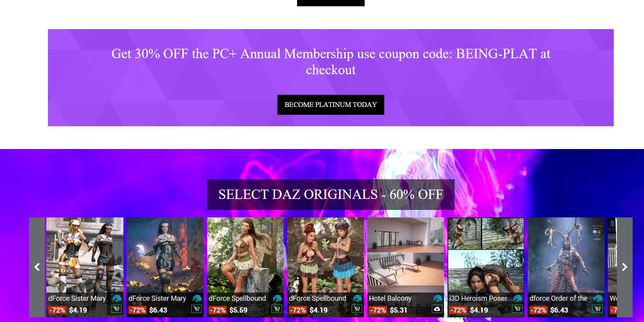Go back in the carousel with the left arrow
644x322 pixels.
37,267
